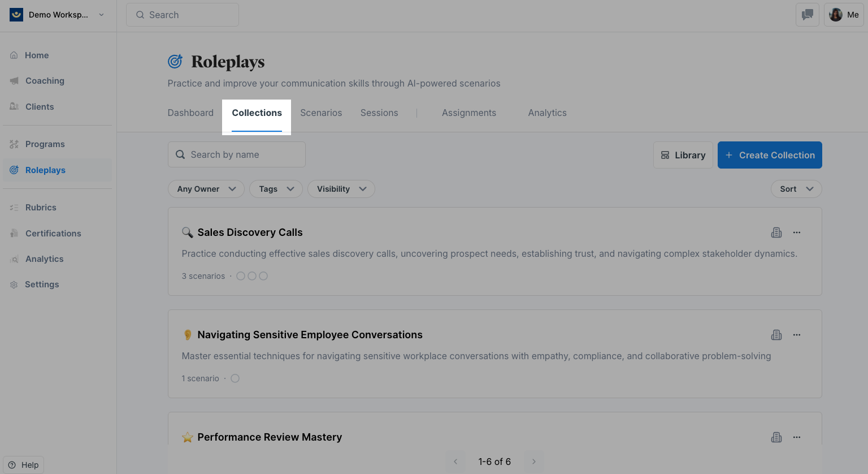Select Roleplays in sidebar
Image resolution: width=868 pixels, height=474 pixels.
[x=58, y=170]
